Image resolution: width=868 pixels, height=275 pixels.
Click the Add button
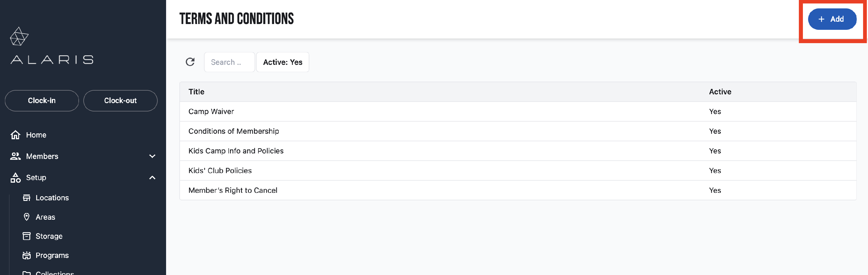(832, 19)
